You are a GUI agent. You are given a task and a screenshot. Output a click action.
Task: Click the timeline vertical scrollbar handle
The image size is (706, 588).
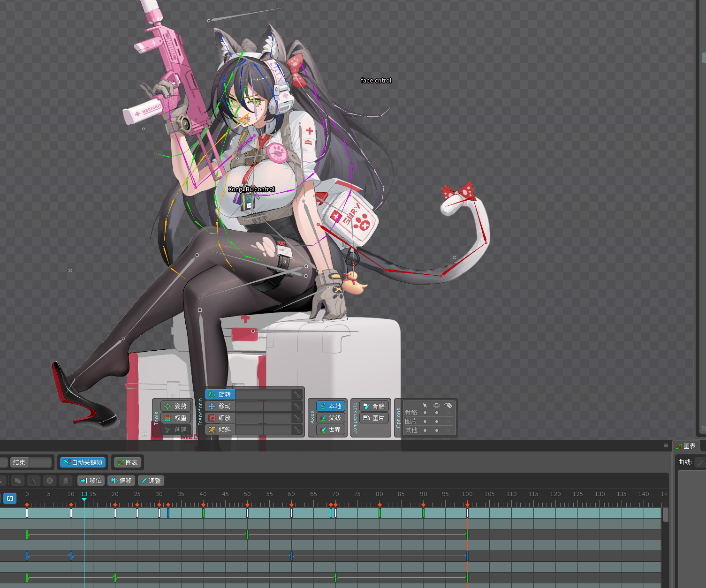665,515
